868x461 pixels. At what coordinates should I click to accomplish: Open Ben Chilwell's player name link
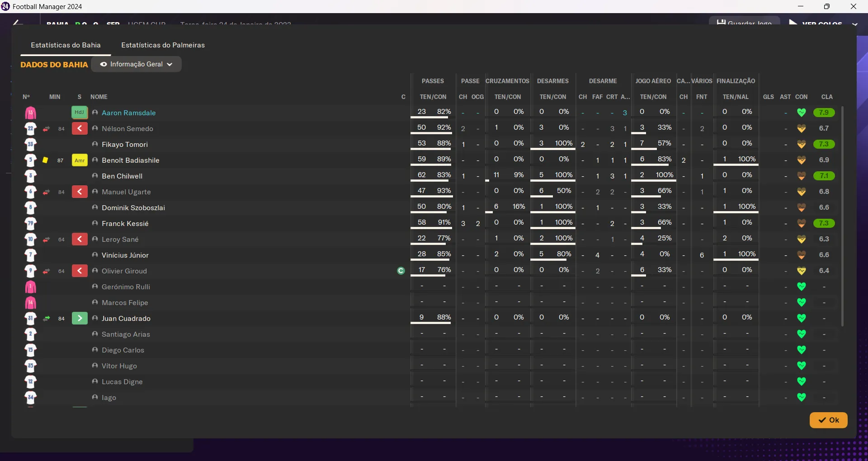(x=122, y=176)
